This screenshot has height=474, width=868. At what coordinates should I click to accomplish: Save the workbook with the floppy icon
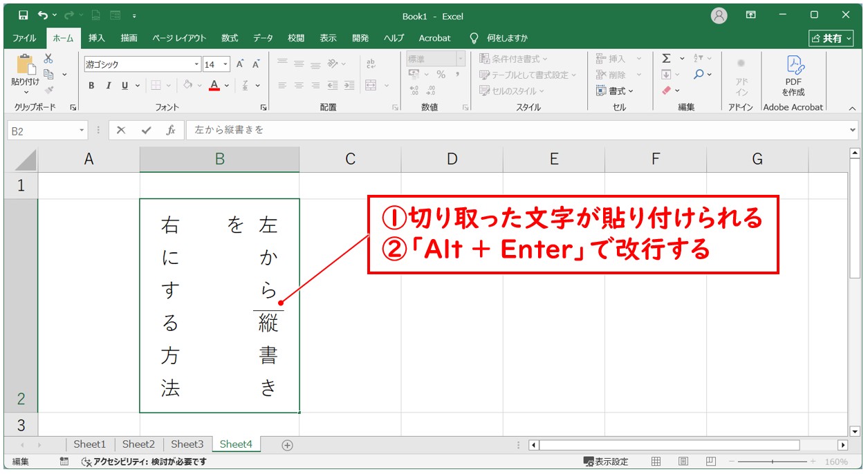tap(24, 15)
